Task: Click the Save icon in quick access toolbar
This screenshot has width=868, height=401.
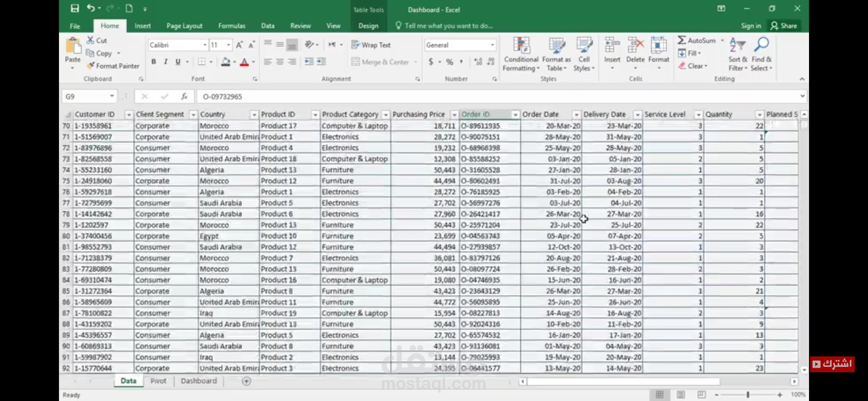Action: pyautogui.click(x=75, y=9)
